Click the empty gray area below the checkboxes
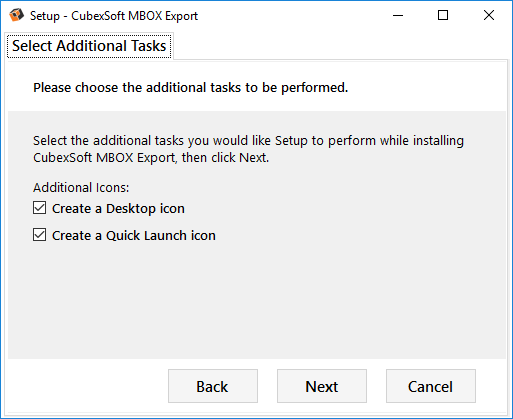The image size is (513, 419). point(257,300)
